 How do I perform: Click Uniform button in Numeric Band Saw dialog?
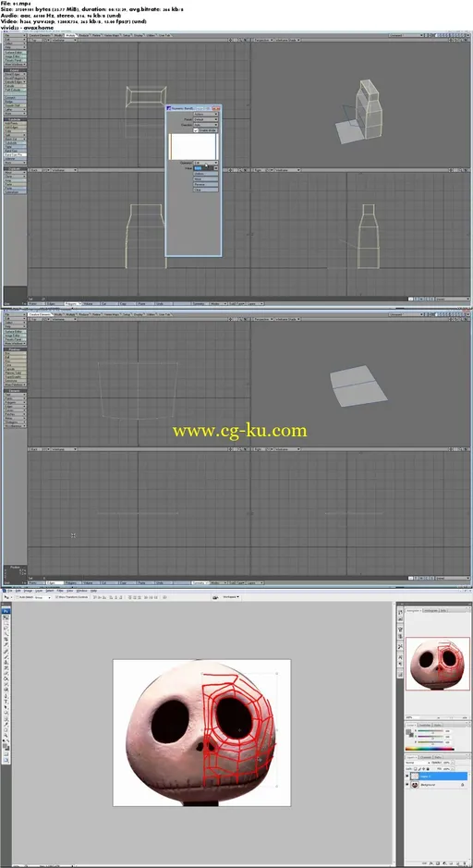point(206,174)
